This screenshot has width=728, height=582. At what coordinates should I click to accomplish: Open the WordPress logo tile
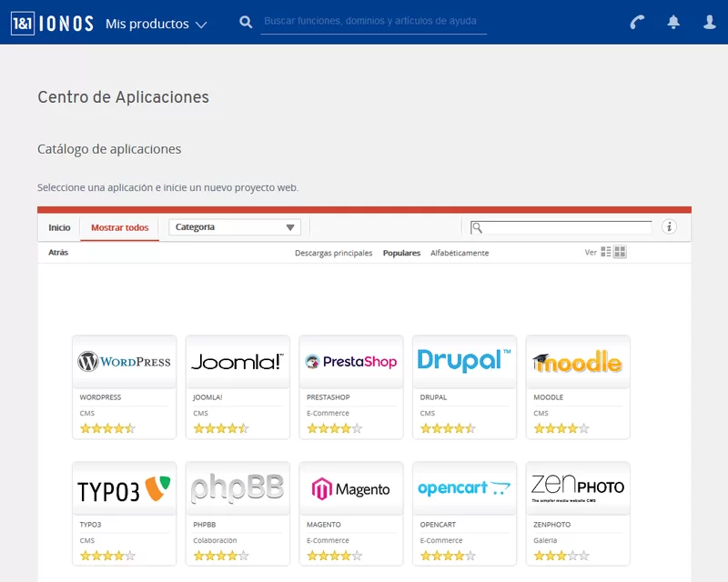click(125, 362)
